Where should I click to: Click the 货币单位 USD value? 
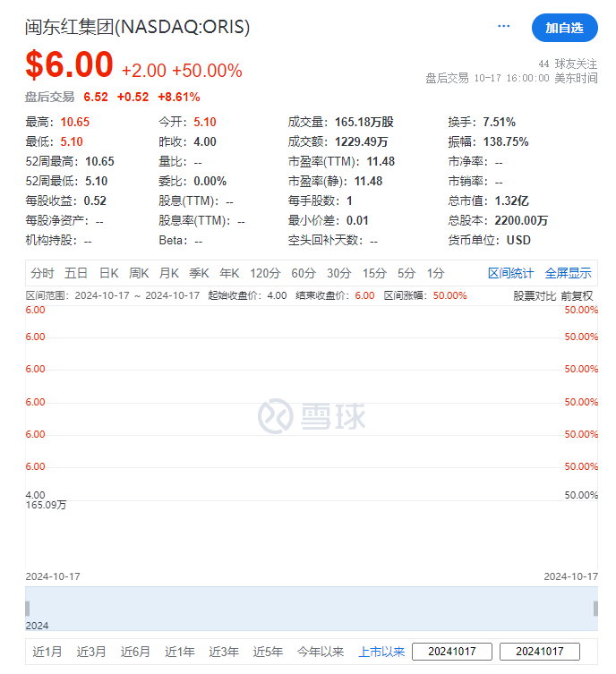click(x=518, y=240)
